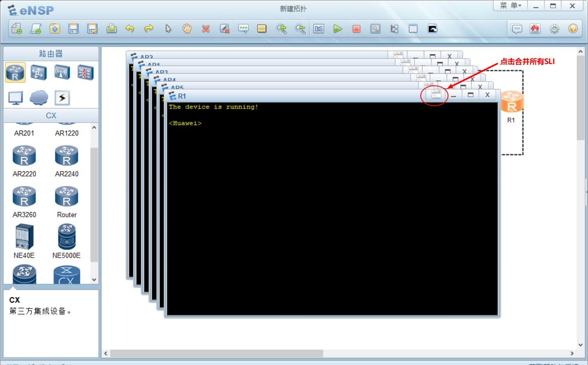This screenshot has width=588, height=365.
Task: Select the yellow rectangle drawing tool
Action: click(262, 29)
